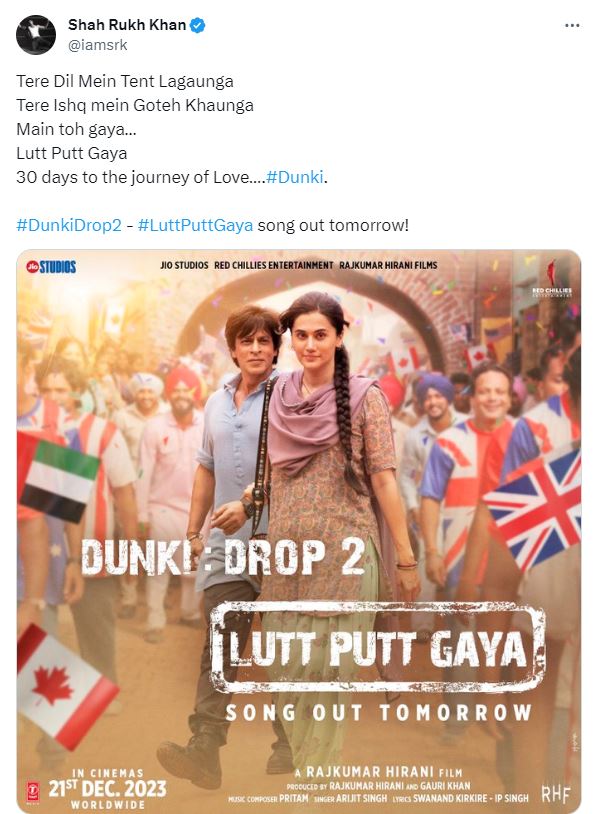Open the #DunkiDrop2 hashtag
This screenshot has width=598, height=814.
coord(69,225)
